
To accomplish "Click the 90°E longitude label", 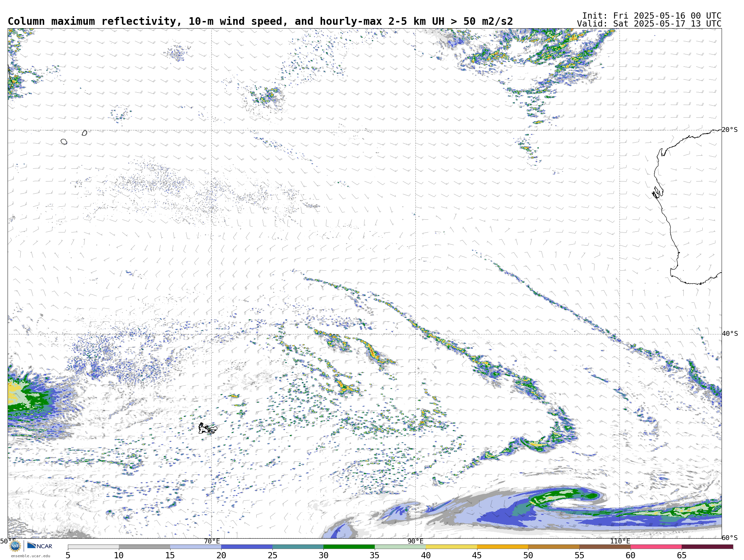I will (415, 541).
